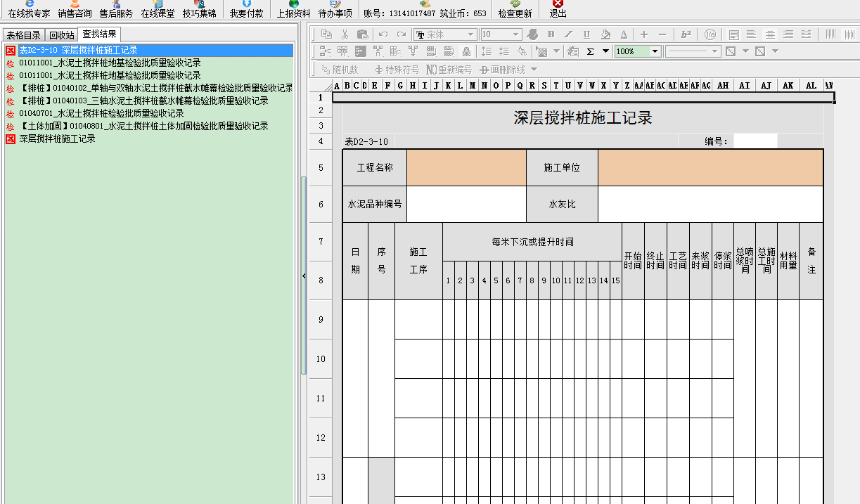Click the Undo arrow icon
This screenshot has height=504, width=860.
click(383, 34)
